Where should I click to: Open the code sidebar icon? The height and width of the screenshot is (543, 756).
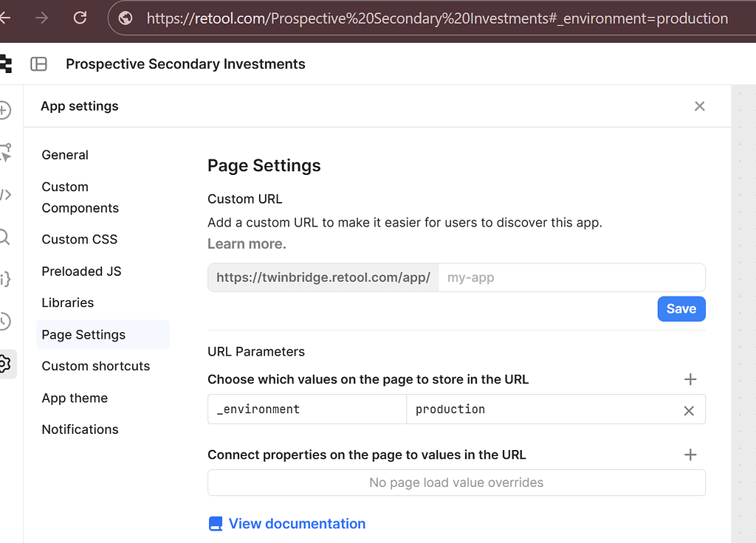pos(6,195)
